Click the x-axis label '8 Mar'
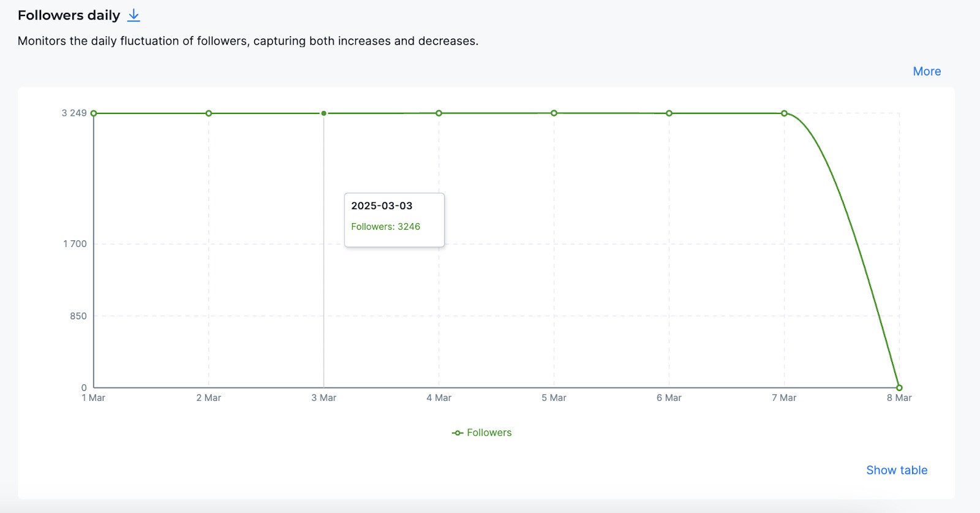 [900, 398]
